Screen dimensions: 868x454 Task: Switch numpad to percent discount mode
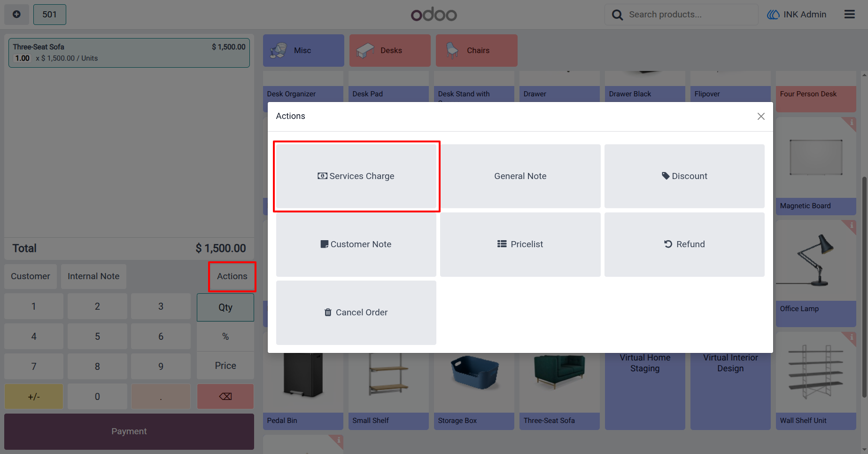pos(225,337)
